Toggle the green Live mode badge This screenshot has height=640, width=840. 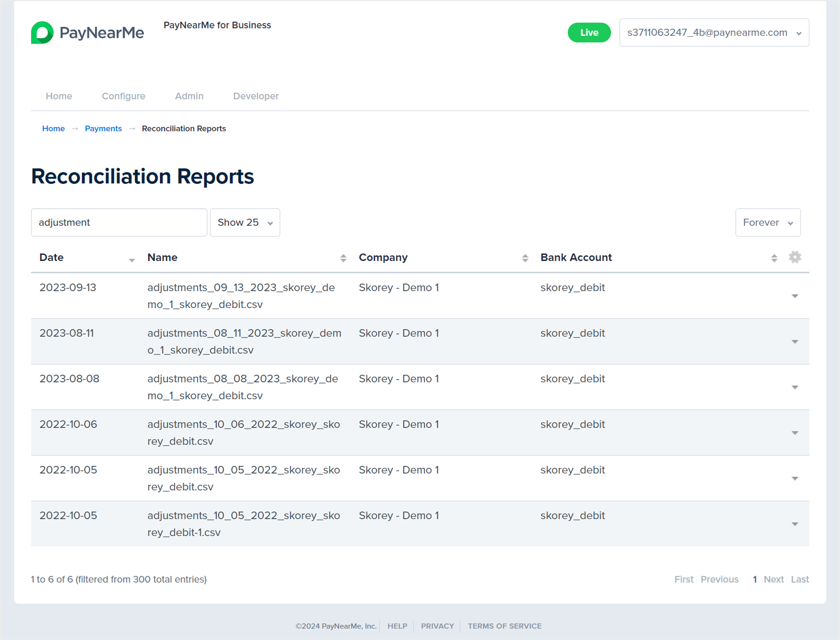pyautogui.click(x=589, y=32)
